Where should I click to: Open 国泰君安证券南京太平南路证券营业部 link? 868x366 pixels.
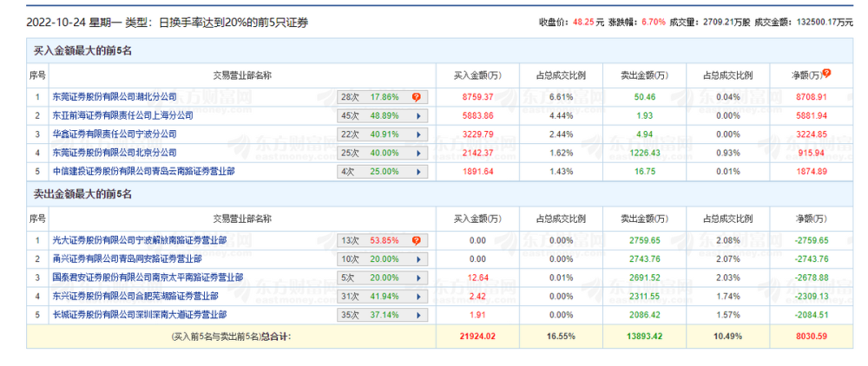[x=148, y=277]
